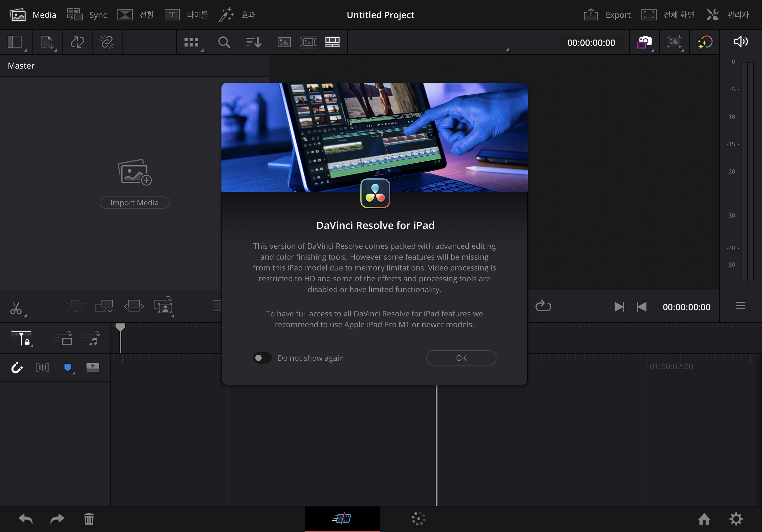Click the relink broken chain icon

point(107,42)
